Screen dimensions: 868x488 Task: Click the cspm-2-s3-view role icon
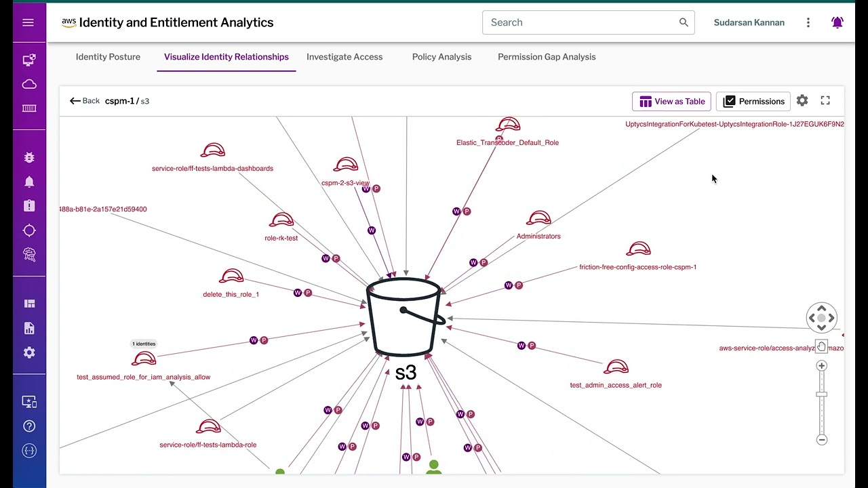click(345, 165)
